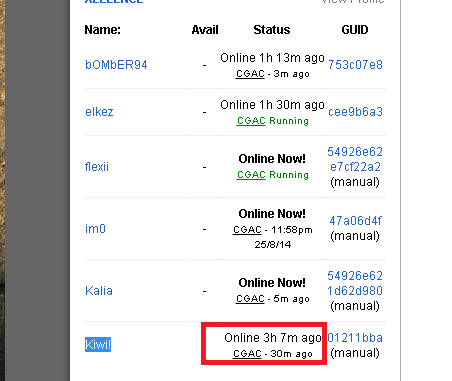Viewport: 452px width, 381px height.
Task: Open GUID 1d62d980 link
Action: pyautogui.click(x=355, y=291)
